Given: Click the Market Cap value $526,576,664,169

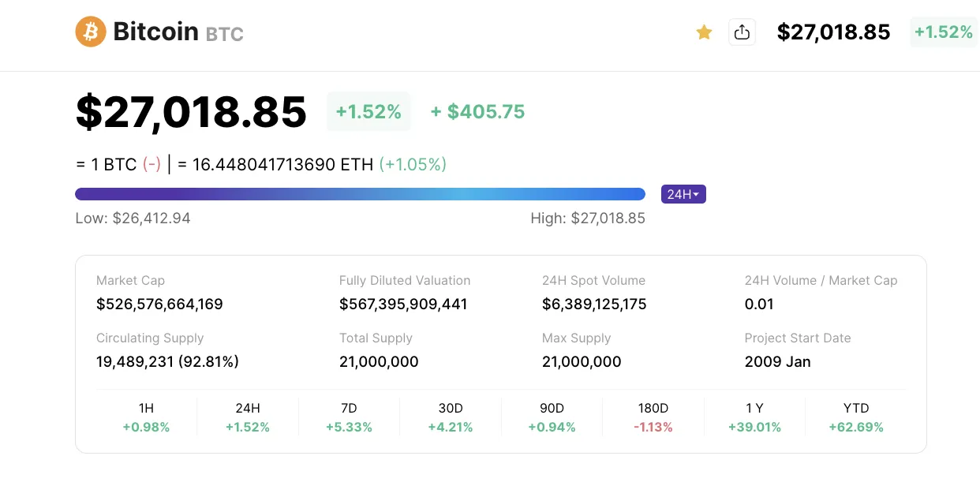Looking at the screenshot, I should (x=159, y=304).
